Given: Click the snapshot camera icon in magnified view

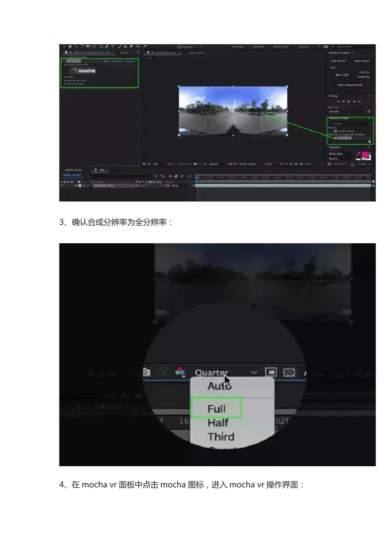Looking at the screenshot, I should [146, 372].
